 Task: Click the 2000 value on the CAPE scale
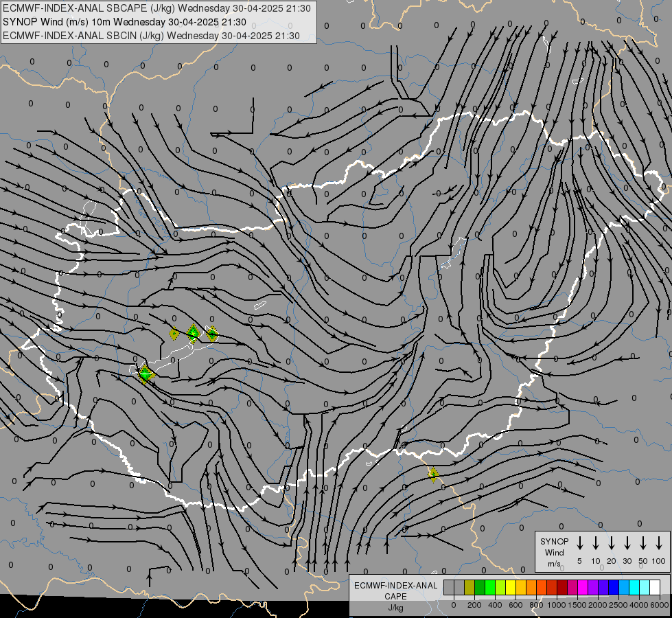point(598,605)
